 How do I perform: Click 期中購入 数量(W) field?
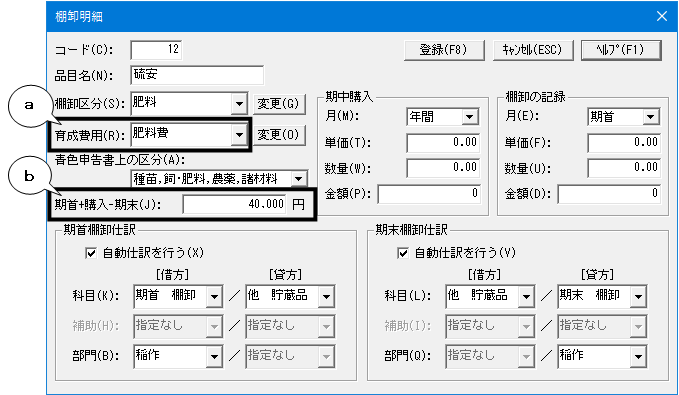pos(443,168)
